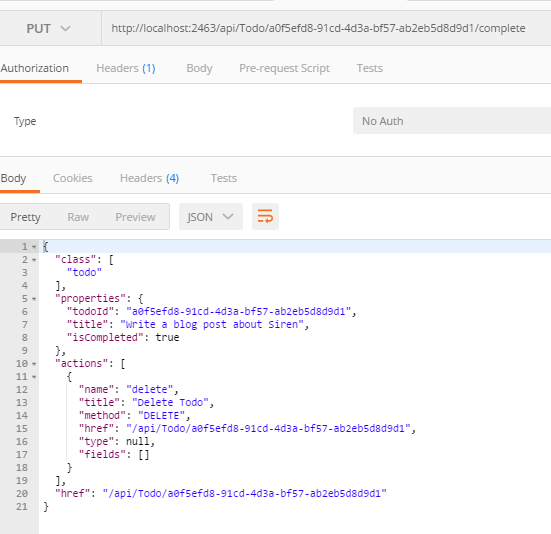Switch to request Headers (1) tab

pyautogui.click(x=126, y=68)
